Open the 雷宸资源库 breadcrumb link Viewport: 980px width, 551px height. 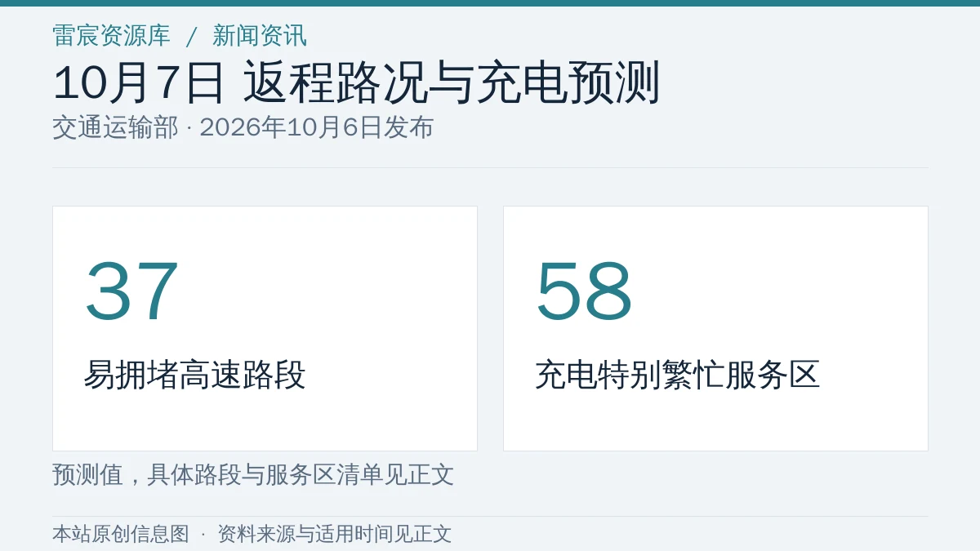click(x=111, y=35)
